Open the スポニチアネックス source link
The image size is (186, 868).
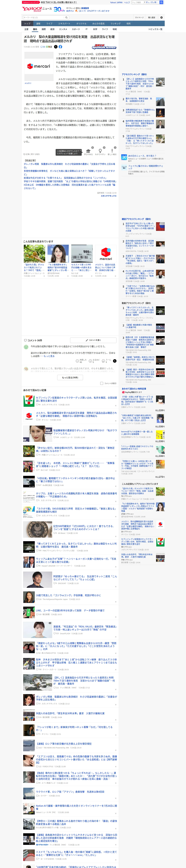pos(109,196)
